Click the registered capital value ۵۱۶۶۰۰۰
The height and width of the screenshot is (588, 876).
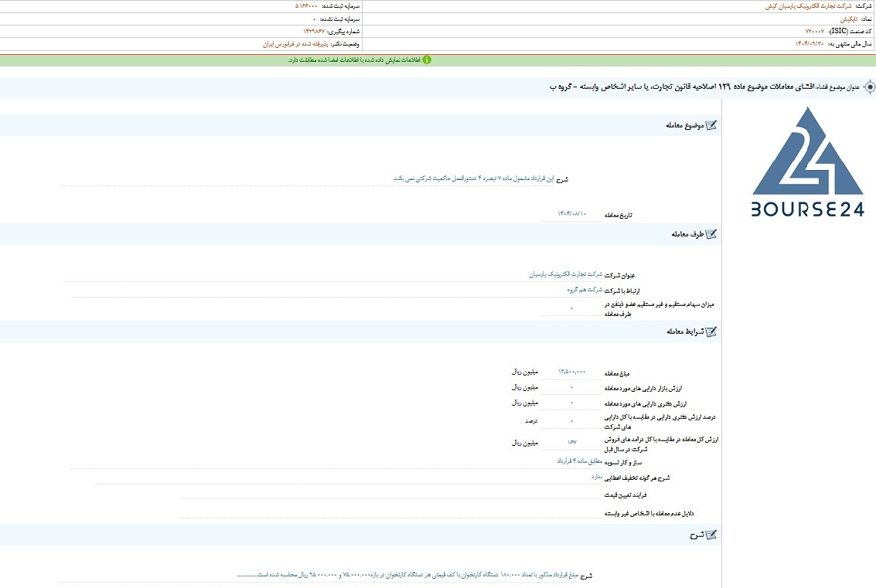point(306,6)
